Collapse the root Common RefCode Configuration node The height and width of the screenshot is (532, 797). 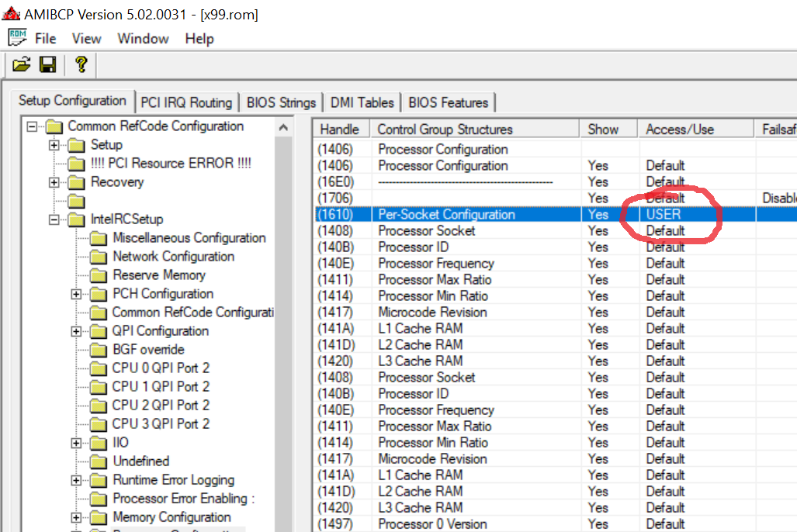click(32, 126)
